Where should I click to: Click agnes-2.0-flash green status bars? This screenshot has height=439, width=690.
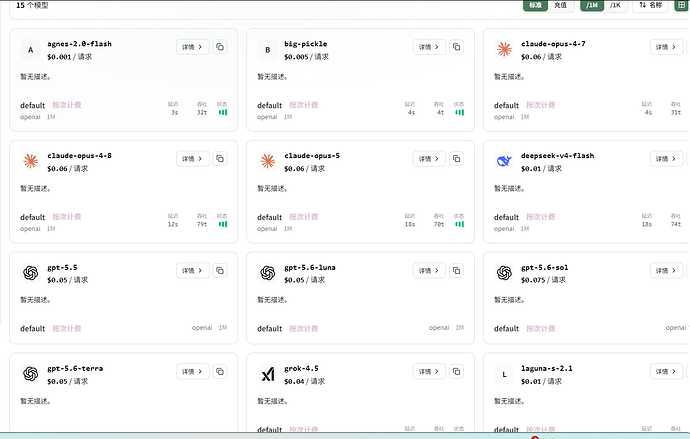click(223, 112)
